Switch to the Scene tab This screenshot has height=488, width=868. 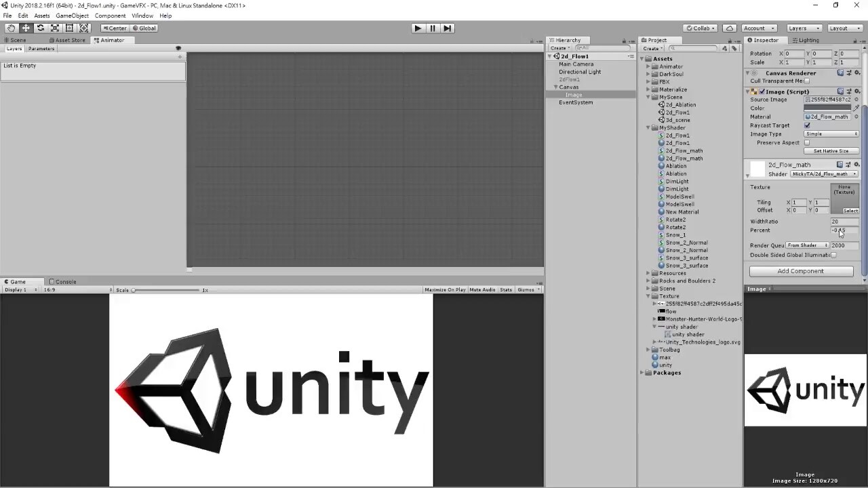pos(15,40)
